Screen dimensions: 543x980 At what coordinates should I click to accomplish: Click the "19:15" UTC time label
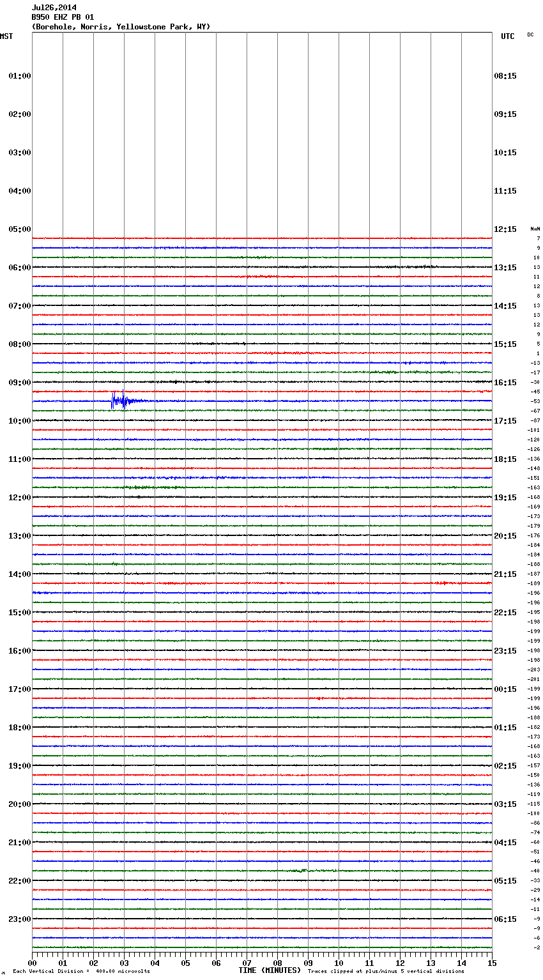(505, 498)
